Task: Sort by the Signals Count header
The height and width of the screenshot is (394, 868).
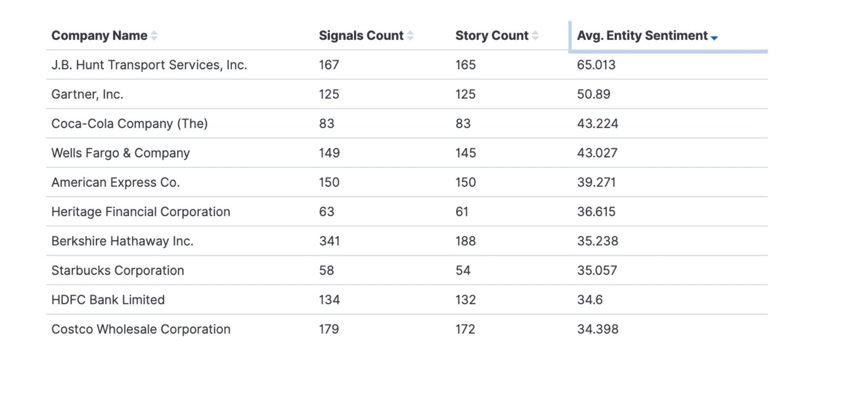Action: [361, 36]
